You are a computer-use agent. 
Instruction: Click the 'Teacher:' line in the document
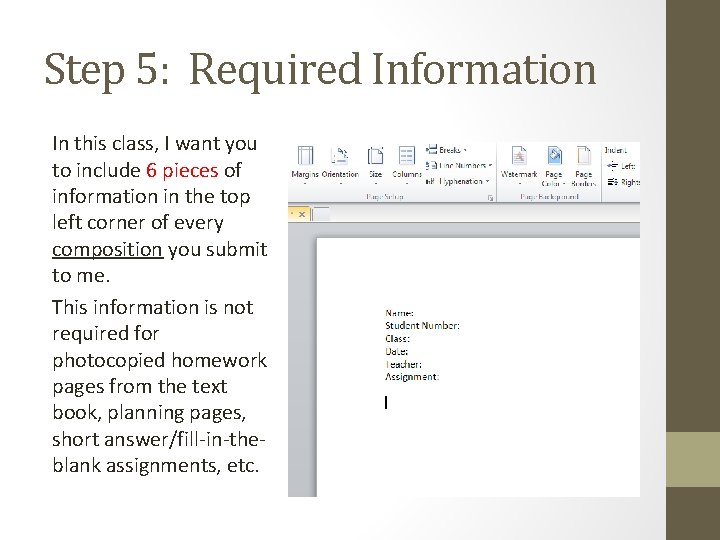click(403, 364)
